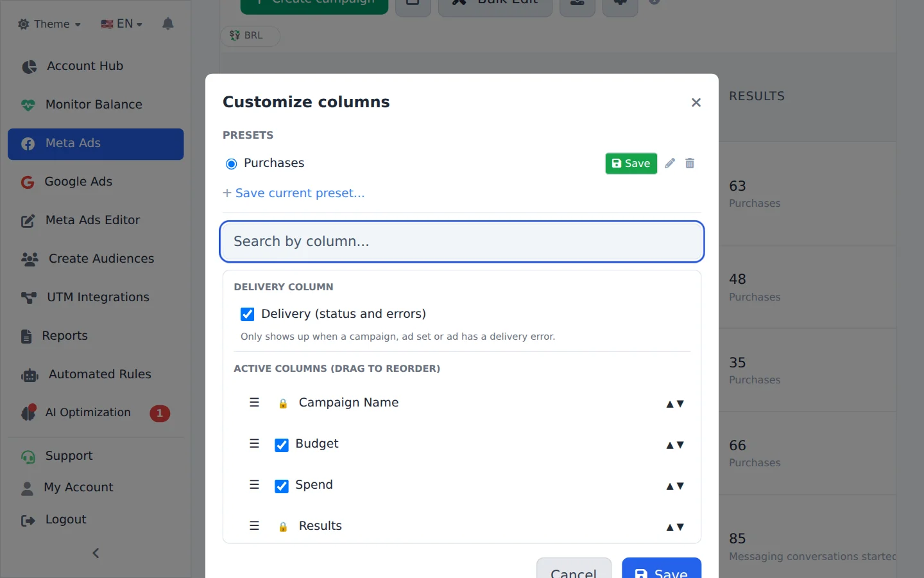Click the Automated Rules robot icon
The width and height of the screenshot is (924, 578).
30,375
